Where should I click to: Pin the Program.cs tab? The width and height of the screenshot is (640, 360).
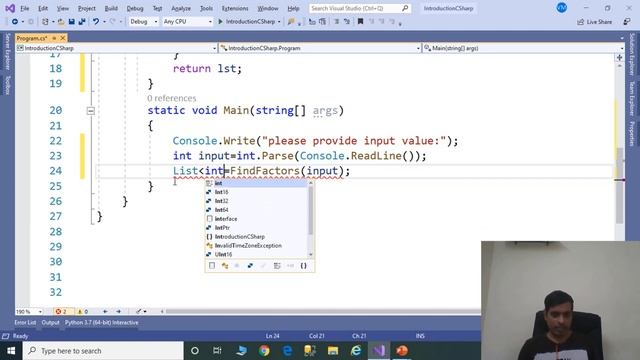[x=54, y=38]
